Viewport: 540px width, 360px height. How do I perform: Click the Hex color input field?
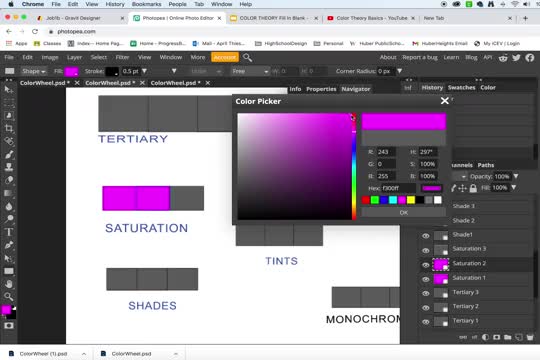pos(399,188)
